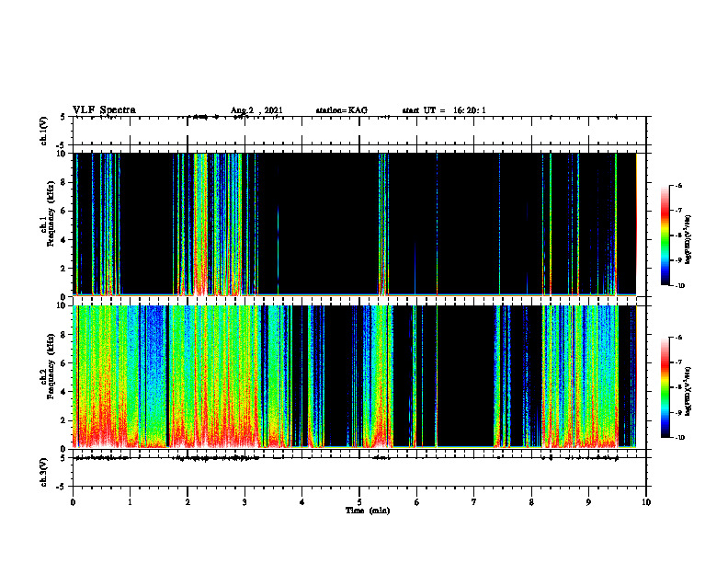The width and height of the screenshot is (728, 563).
Task: Click the -10 value on ch.1 color bar
Action: pos(679,286)
